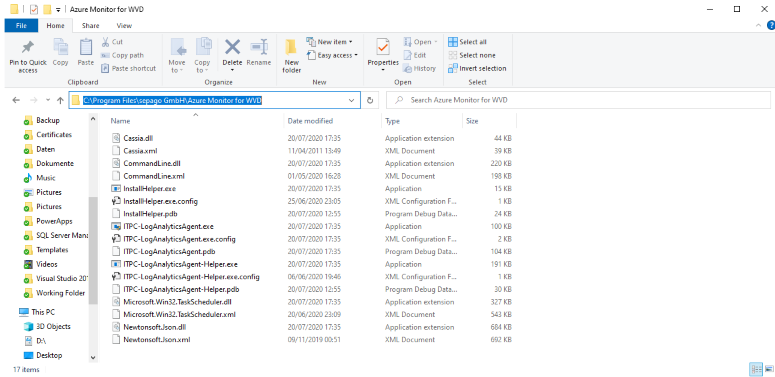Click the Back navigation arrow

(16, 100)
